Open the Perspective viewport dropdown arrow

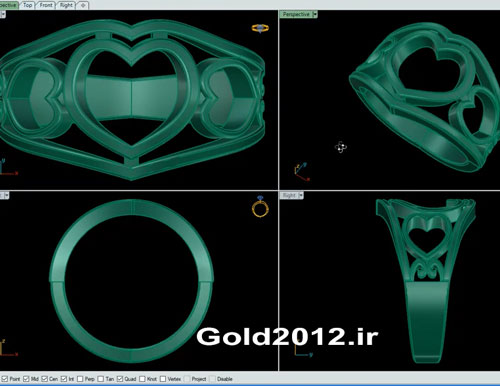315,14
